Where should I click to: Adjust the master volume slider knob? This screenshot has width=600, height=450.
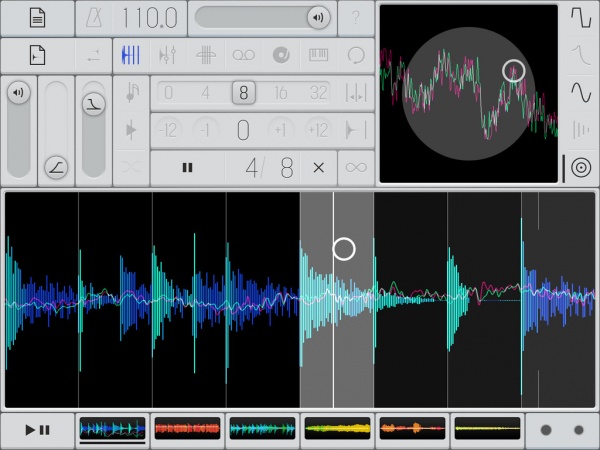click(318, 18)
